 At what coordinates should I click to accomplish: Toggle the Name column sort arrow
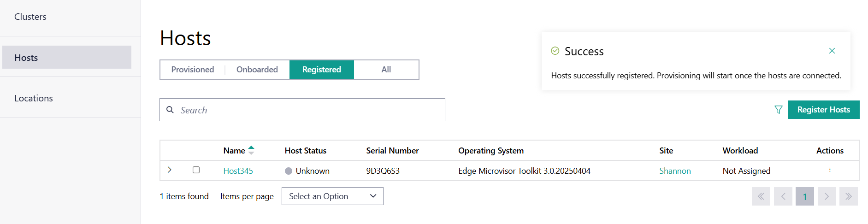pyautogui.click(x=251, y=150)
